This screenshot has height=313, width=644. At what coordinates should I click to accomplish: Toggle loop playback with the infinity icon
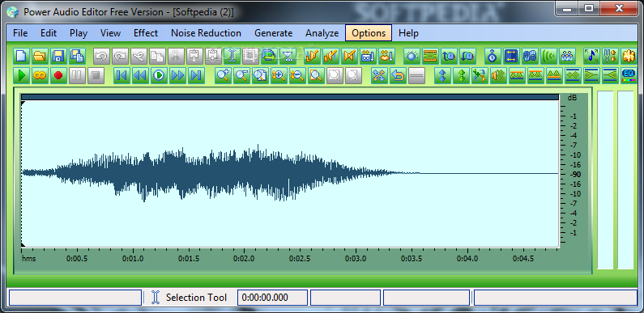click(x=40, y=75)
